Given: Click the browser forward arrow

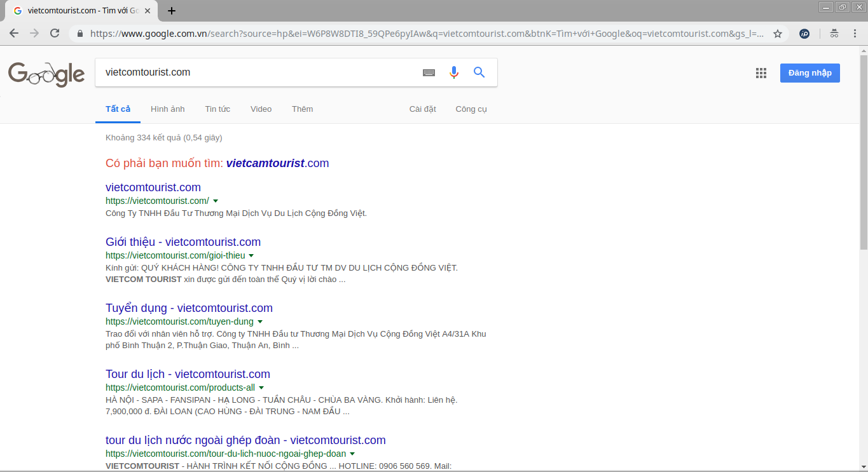Looking at the screenshot, I should point(34,34).
